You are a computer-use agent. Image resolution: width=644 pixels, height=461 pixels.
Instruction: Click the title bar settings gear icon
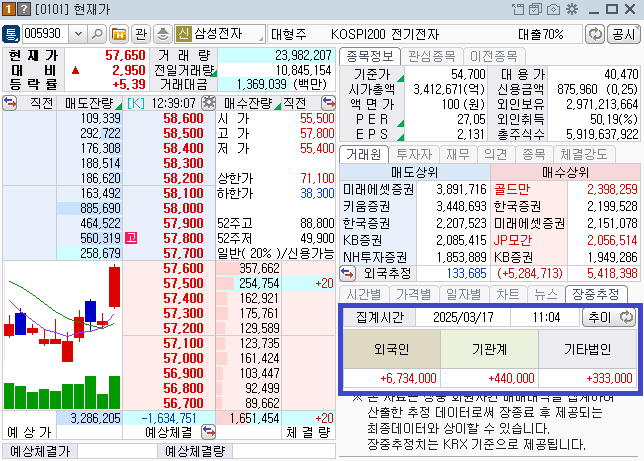[x=572, y=9]
